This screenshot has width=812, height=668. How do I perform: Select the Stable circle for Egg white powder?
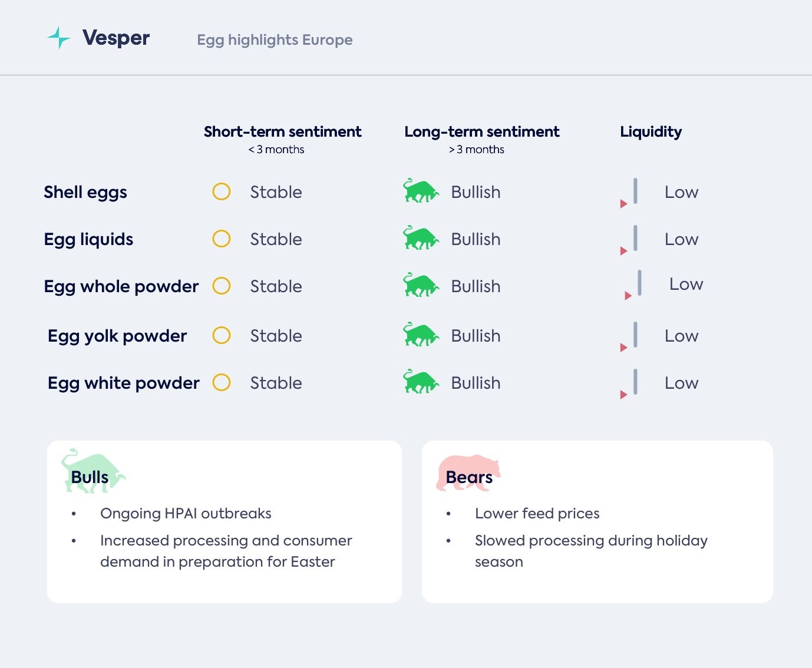pos(222,382)
